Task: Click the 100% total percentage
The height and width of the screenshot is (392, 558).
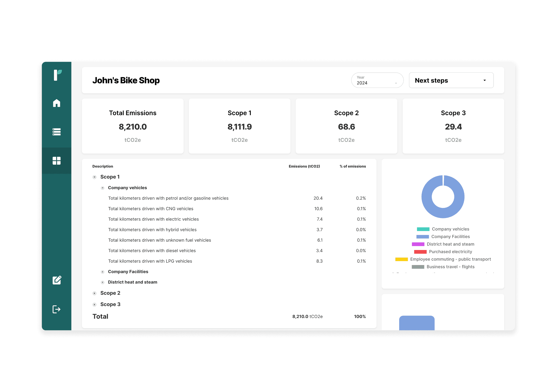Action: click(x=360, y=316)
